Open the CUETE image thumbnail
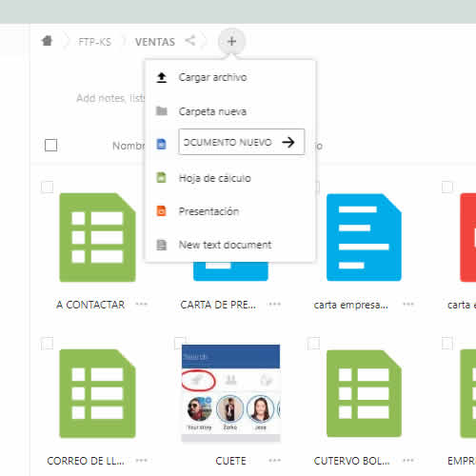This screenshot has height=476, width=476. click(x=230, y=393)
